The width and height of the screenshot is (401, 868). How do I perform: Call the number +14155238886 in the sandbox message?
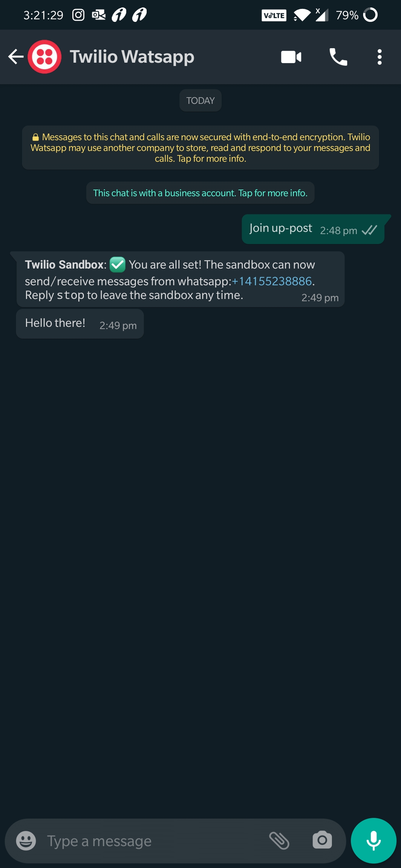pos(272,281)
